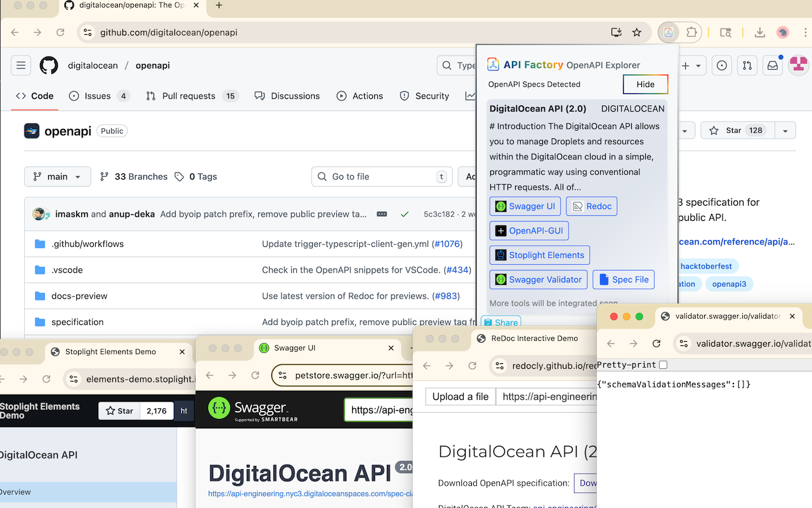
Task: Click the openapi3 topic tag
Action: (x=729, y=284)
